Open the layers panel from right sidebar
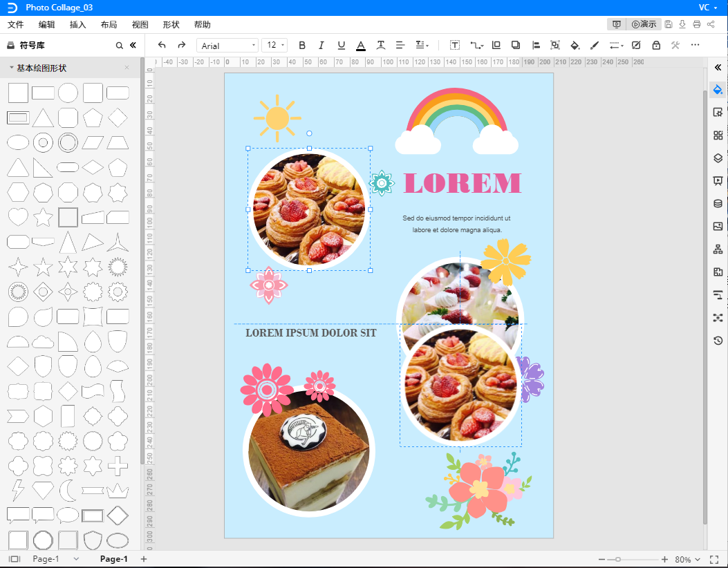This screenshot has height=568, width=728. [x=718, y=158]
